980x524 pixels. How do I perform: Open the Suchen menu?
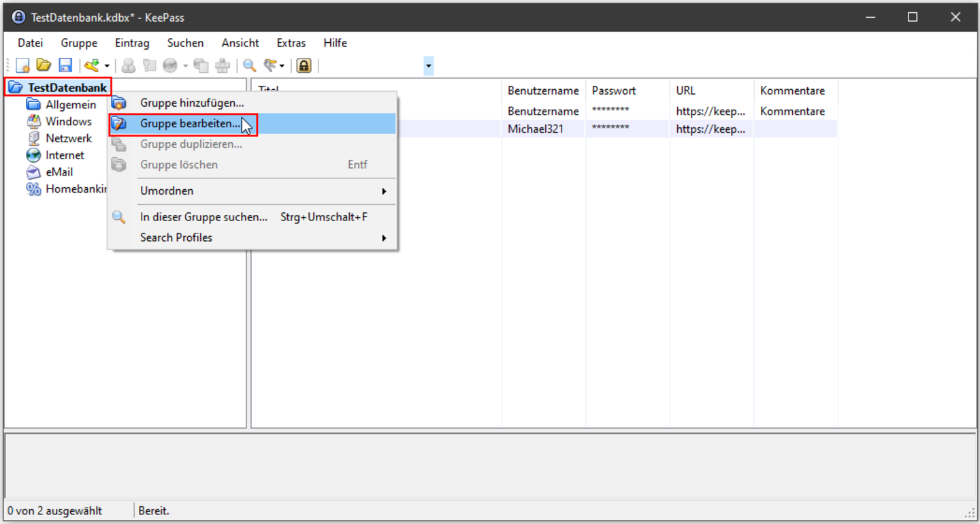click(185, 43)
